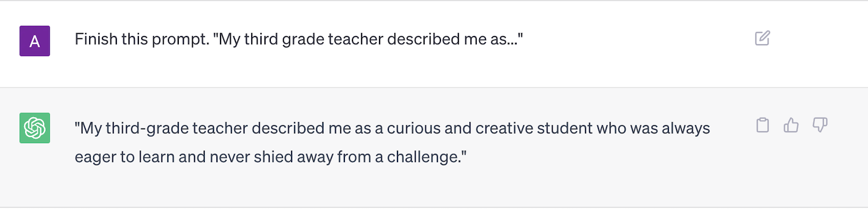The image size is (868, 215).
Task: Click the green ChatGPT logo avatar
Action: [x=35, y=127]
